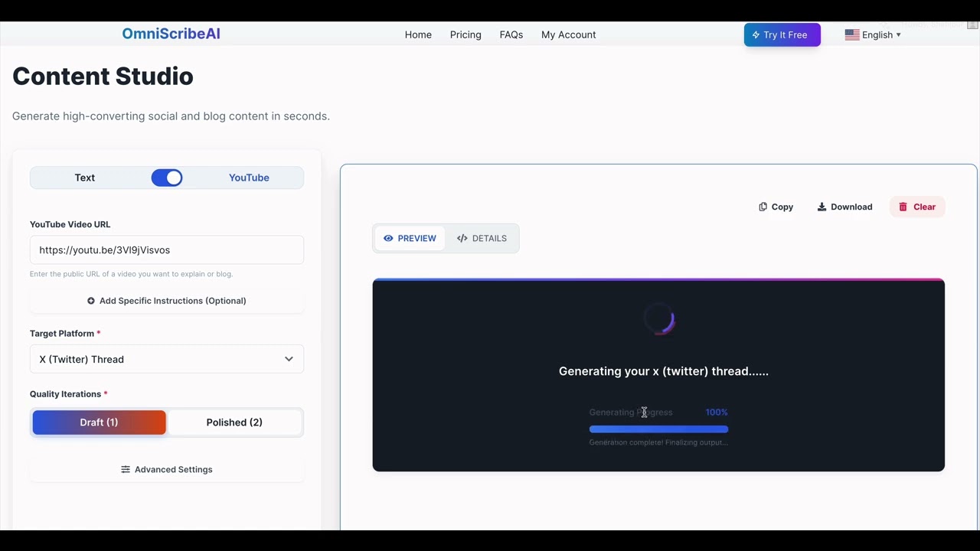The image size is (980, 551).
Task: Expand Add Specific Instructions (Optional)
Action: click(x=167, y=301)
